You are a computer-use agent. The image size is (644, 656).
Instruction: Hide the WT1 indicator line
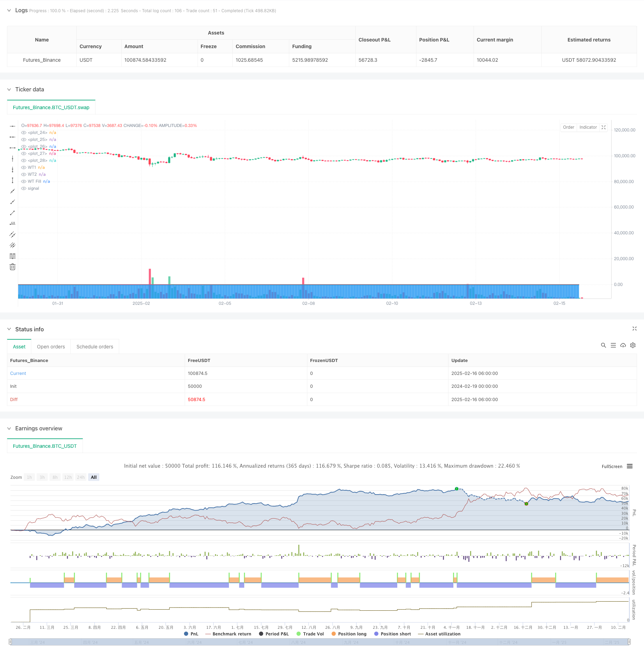point(24,167)
